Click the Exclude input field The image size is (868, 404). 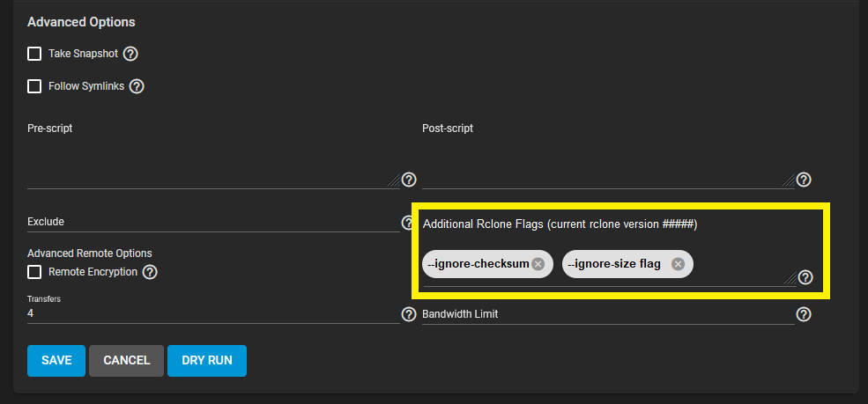[211, 223]
